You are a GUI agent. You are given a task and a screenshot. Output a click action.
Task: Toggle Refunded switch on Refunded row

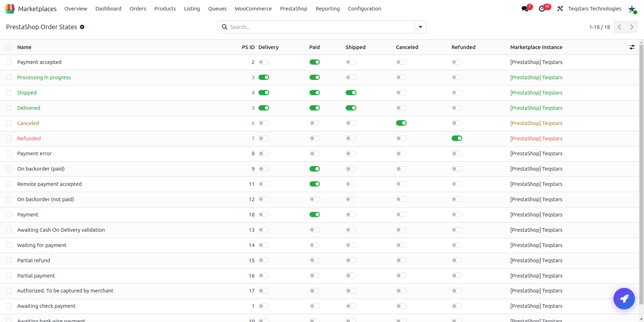[457, 138]
